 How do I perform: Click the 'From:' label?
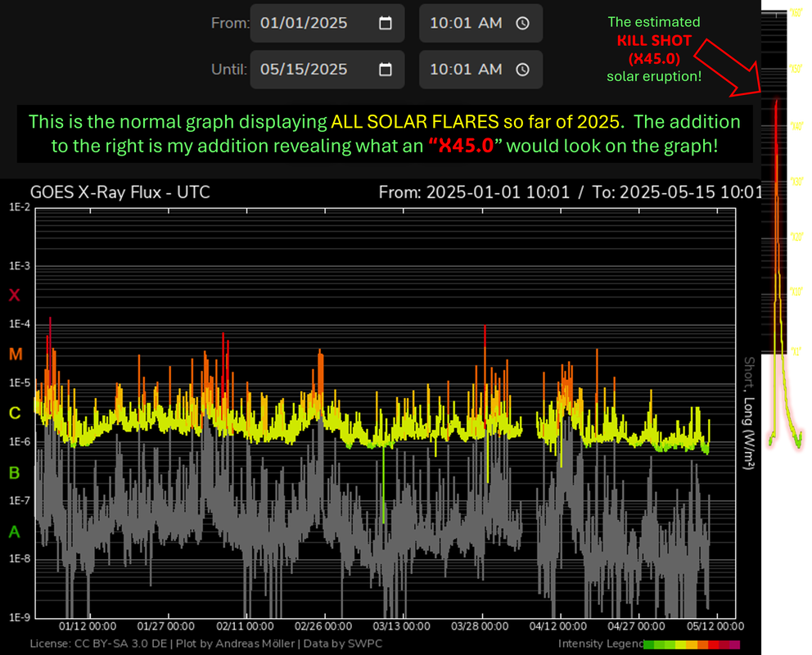point(230,23)
